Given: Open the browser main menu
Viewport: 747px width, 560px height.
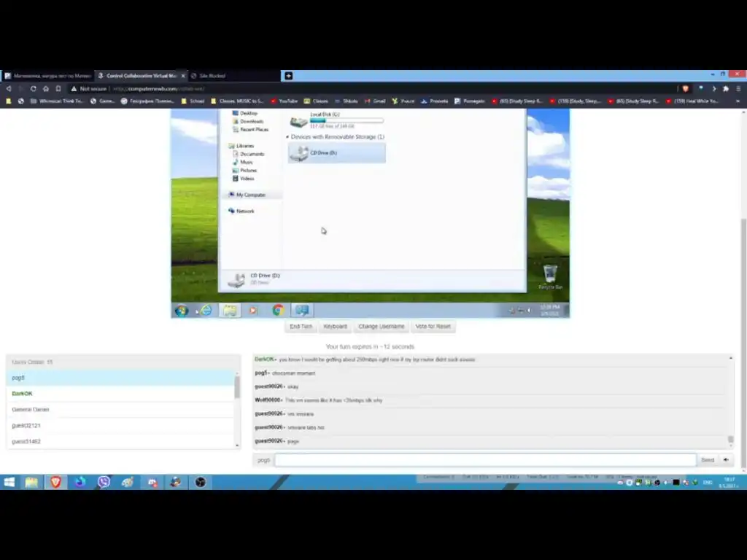Looking at the screenshot, I should pos(738,88).
